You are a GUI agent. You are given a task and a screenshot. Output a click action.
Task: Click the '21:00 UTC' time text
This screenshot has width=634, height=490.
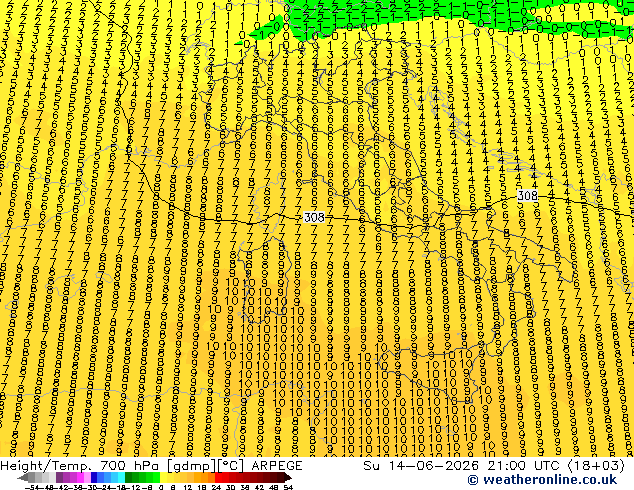[526, 466]
